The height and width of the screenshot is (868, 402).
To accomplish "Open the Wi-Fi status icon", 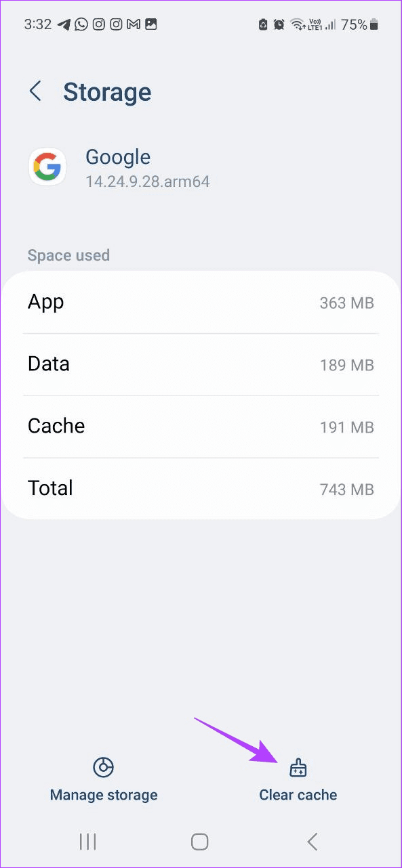I will pos(299,24).
